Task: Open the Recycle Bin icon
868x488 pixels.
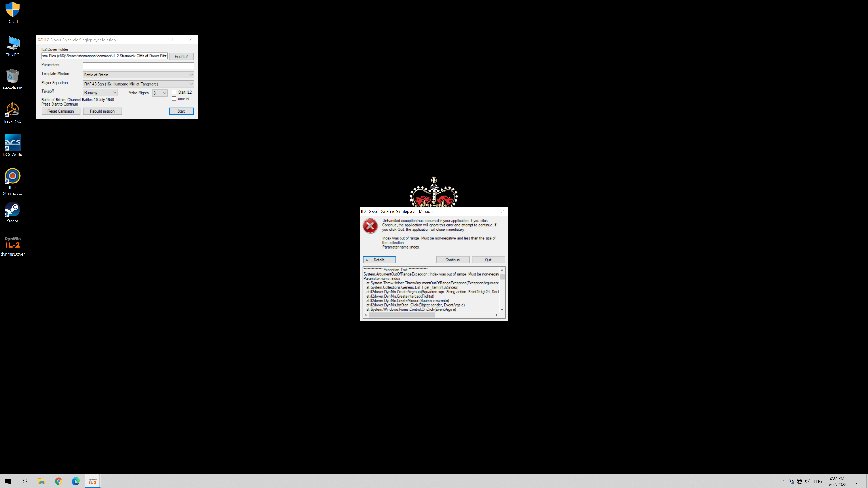Action: (12, 80)
